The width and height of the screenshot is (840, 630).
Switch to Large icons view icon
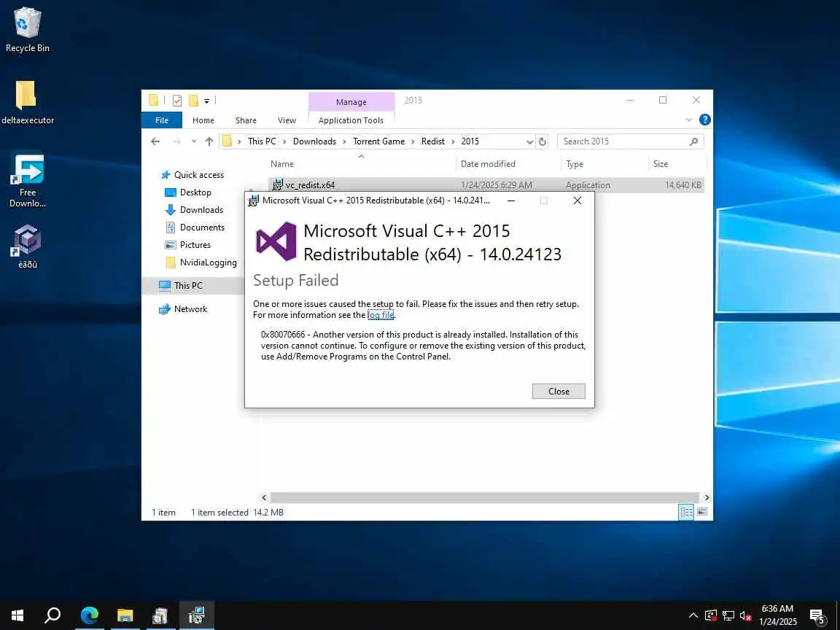pos(701,512)
